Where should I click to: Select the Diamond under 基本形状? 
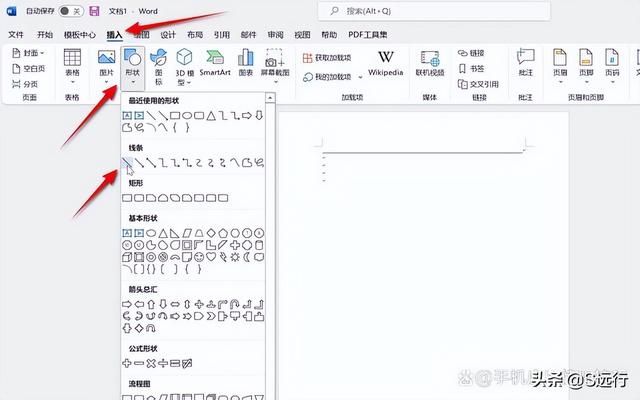211,233
